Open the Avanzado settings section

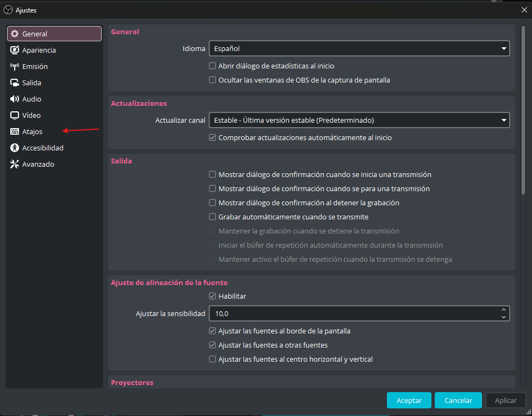(54, 164)
